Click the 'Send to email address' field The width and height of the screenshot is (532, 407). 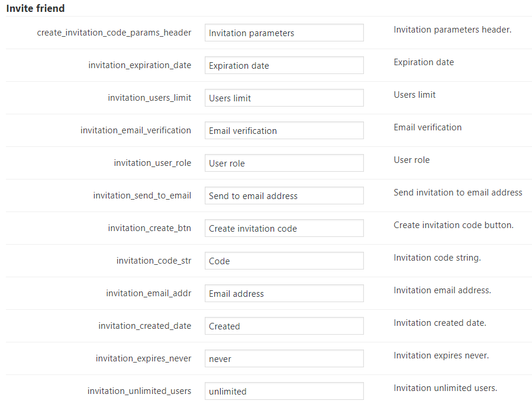(284, 196)
